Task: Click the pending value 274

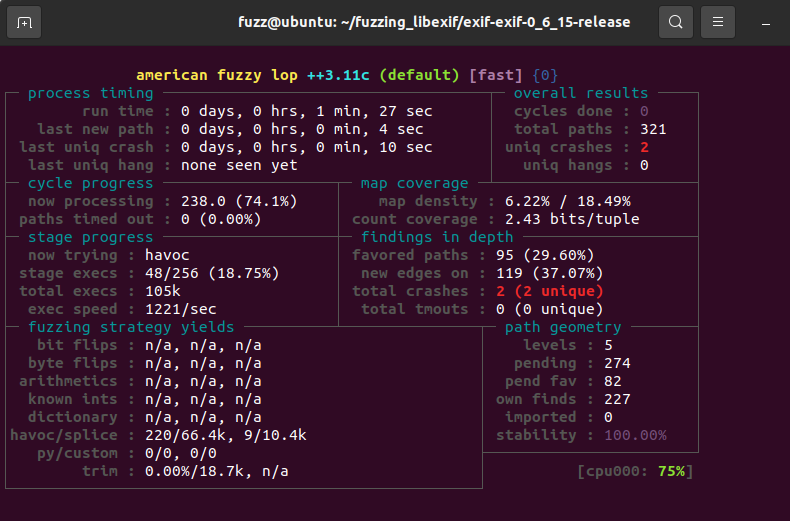Action: pos(617,363)
